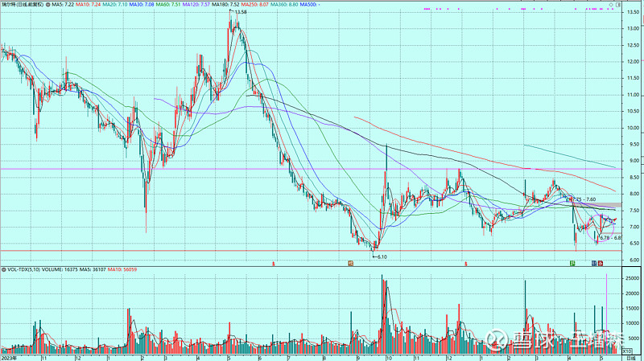Click the first red '3' event marker
The image size is (644, 361).
[x=274, y=263]
